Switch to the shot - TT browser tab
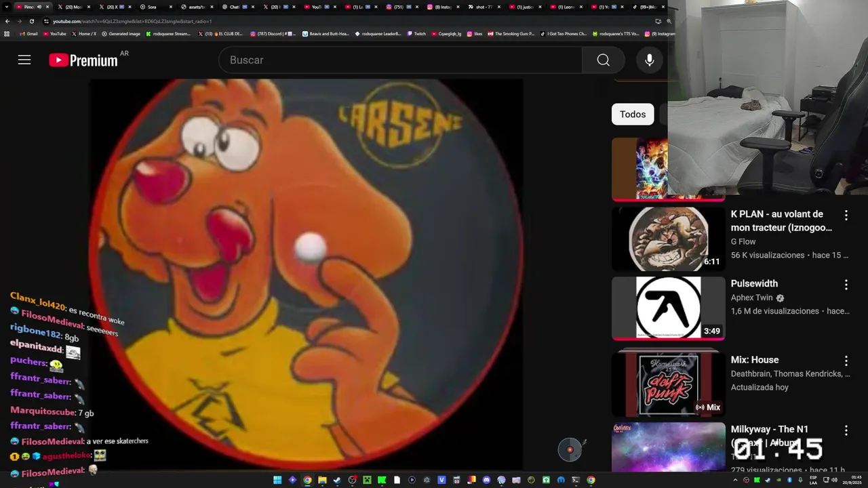868x488 pixels. point(484,7)
